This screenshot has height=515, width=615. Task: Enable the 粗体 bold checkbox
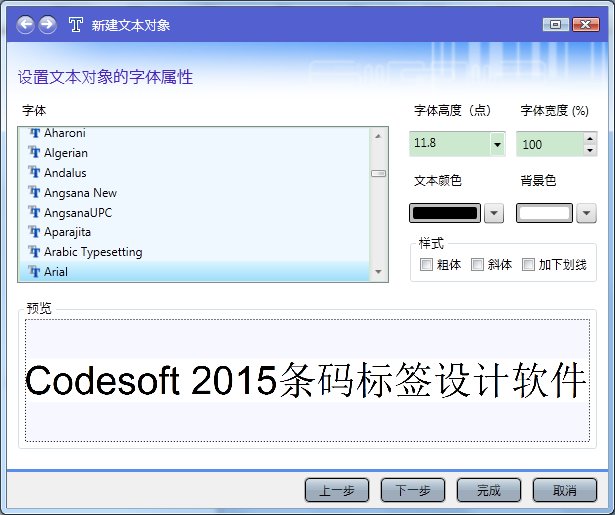click(x=426, y=264)
